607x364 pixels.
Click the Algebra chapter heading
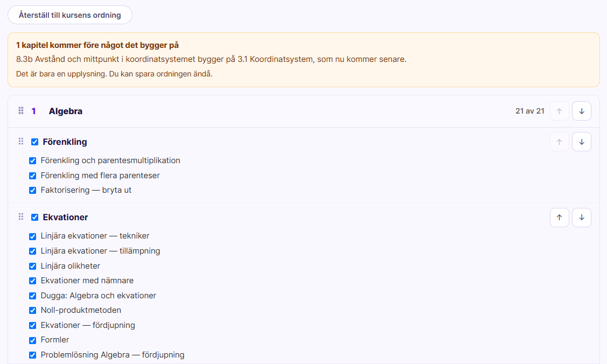(x=65, y=111)
